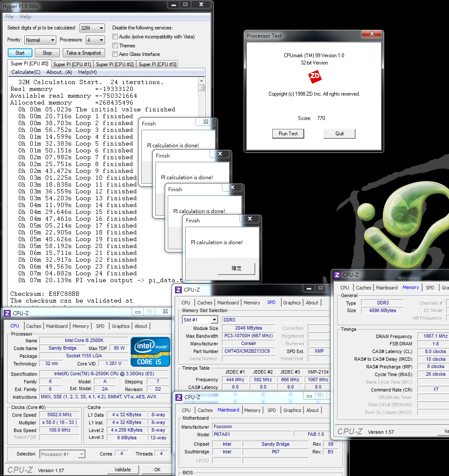Screen dimensions: 449x476
Task: Click the Stop button in Hyper PI
Action: [x=47, y=53]
